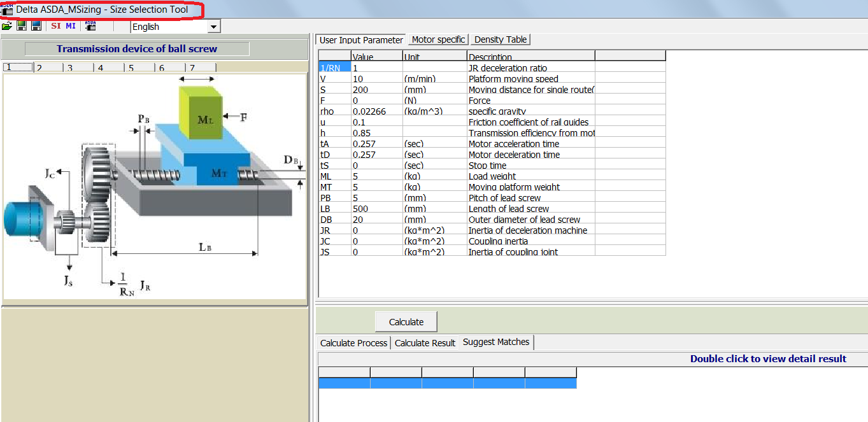Image resolution: width=868 pixels, height=422 pixels.
Task: Click 'Friction coefficient of rail guides' text
Action: (x=529, y=122)
